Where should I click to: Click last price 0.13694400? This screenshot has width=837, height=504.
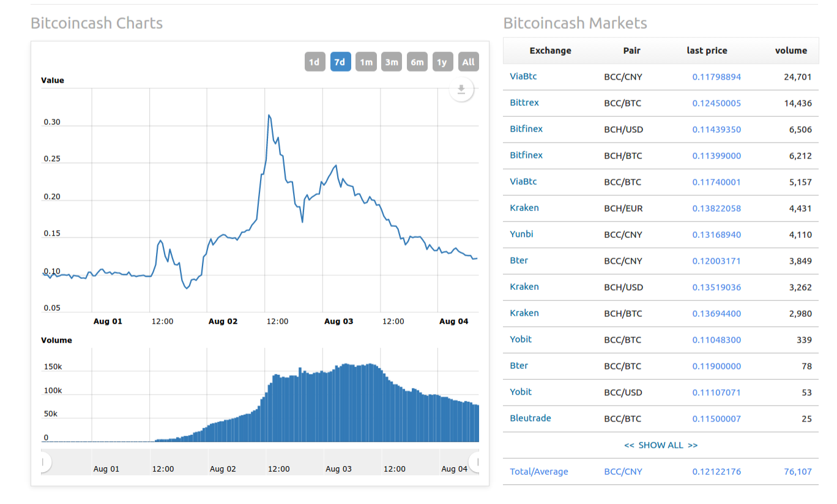[x=716, y=314]
